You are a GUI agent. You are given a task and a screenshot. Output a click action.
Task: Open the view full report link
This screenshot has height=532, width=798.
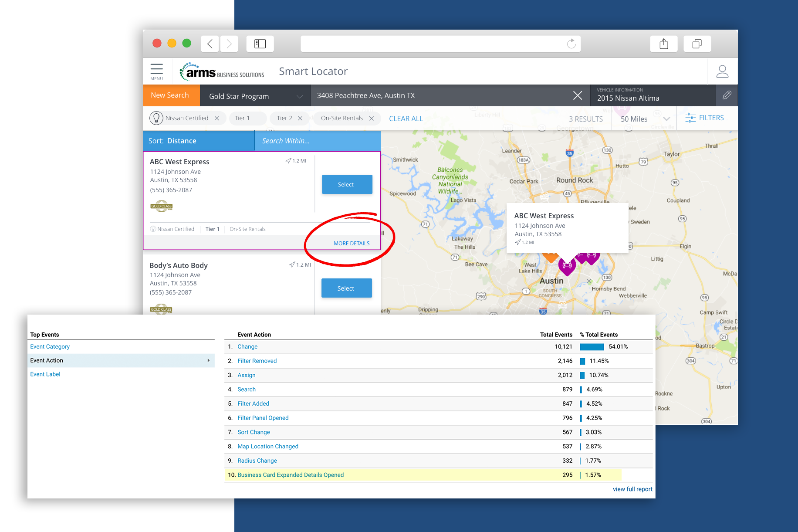[x=632, y=489]
